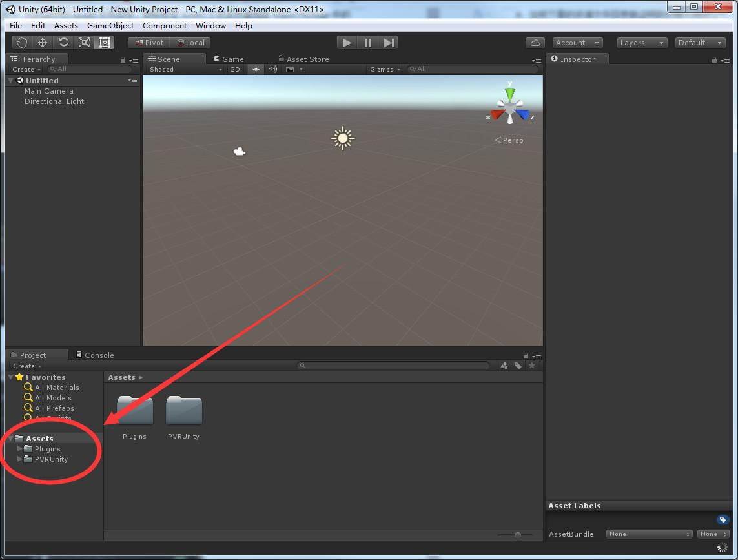Toggle scene effects image icon
The image size is (738, 560).
click(290, 69)
